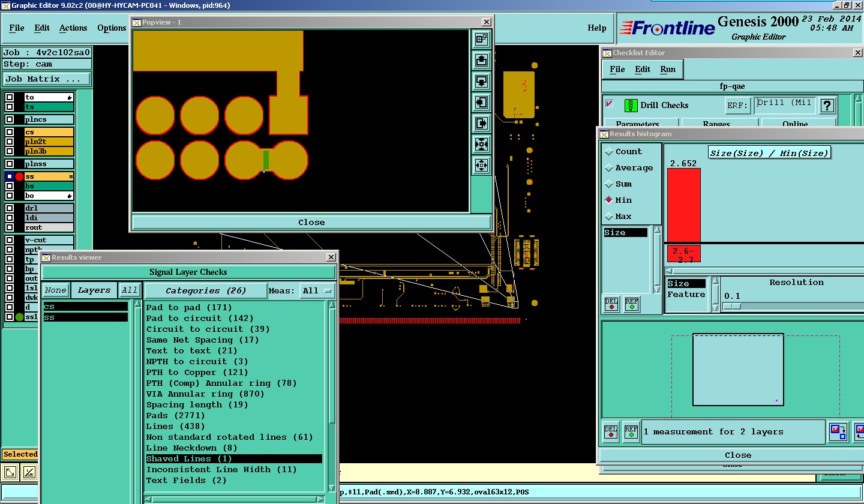Select Line Neckdown (8) category
864x504 pixels.
click(x=192, y=448)
